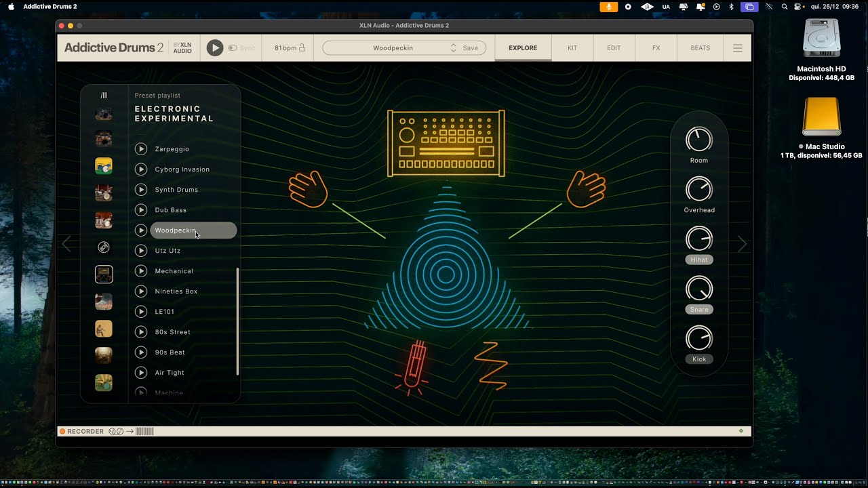Go to previous page with left chevron

(x=66, y=245)
